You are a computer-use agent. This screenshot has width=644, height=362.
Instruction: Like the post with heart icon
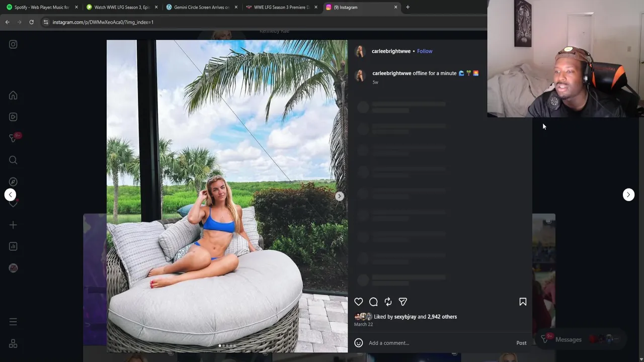(x=358, y=302)
